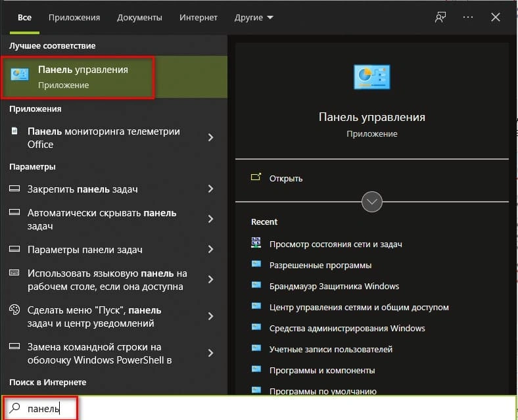Click taskbar icon beside Закрепить панель задач
The image size is (518, 420).
click(14, 189)
